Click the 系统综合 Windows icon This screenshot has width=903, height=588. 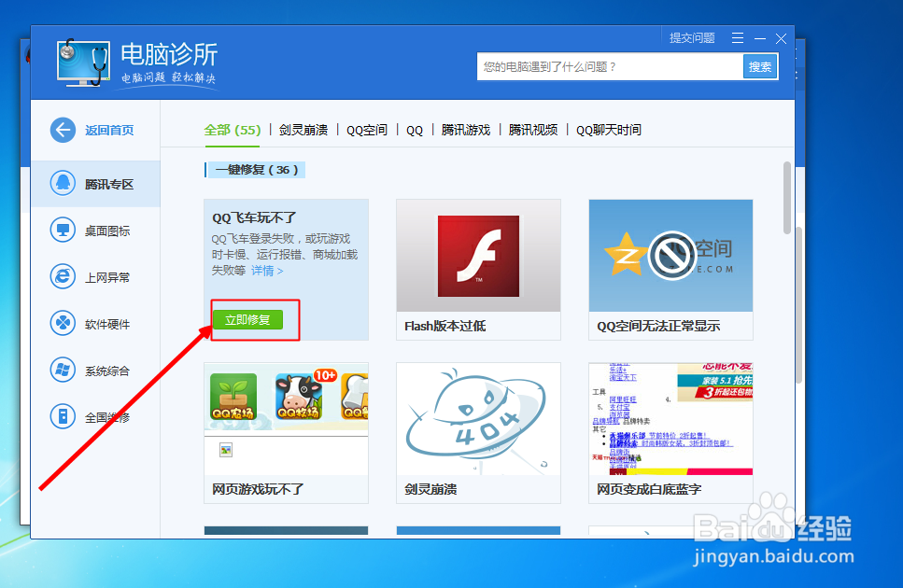click(63, 370)
